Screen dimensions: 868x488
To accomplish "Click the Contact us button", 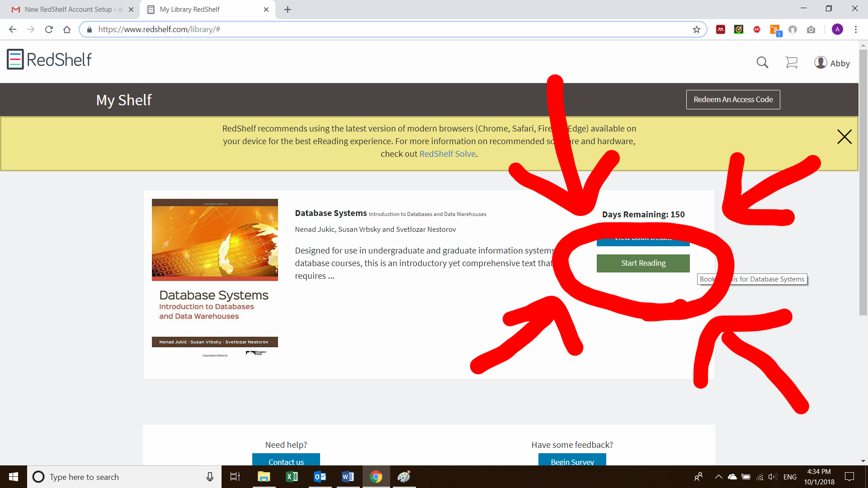I will click(286, 460).
